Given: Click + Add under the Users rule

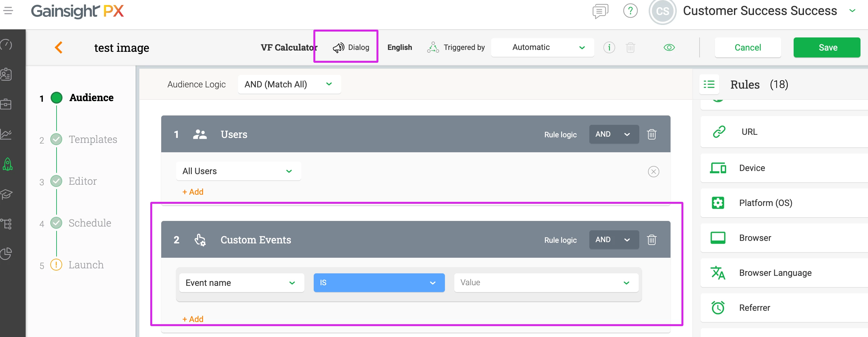Looking at the screenshot, I should click(x=193, y=192).
